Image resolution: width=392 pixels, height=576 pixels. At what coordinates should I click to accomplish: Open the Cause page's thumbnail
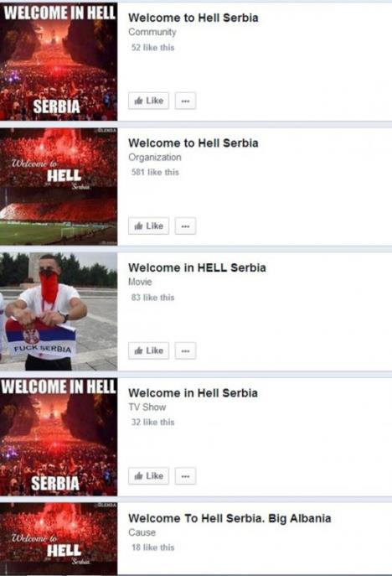point(59,538)
